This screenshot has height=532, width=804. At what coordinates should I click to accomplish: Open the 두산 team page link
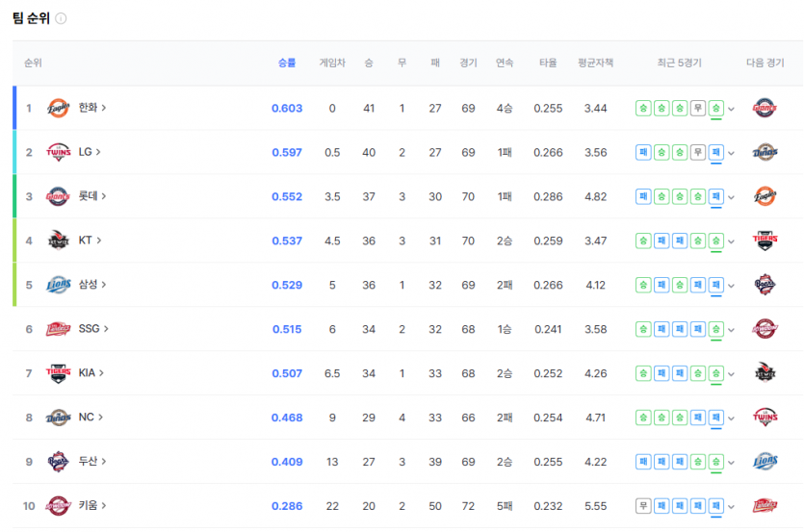[92, 461]
